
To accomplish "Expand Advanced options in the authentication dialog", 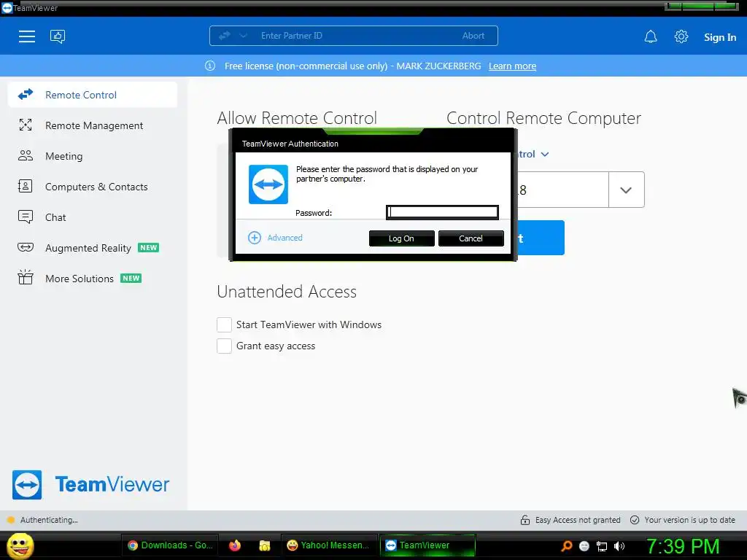I will tap(275, 238).
